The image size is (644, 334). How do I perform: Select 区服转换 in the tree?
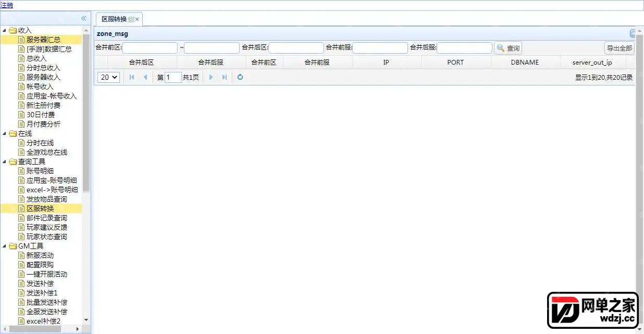(40, 208)
